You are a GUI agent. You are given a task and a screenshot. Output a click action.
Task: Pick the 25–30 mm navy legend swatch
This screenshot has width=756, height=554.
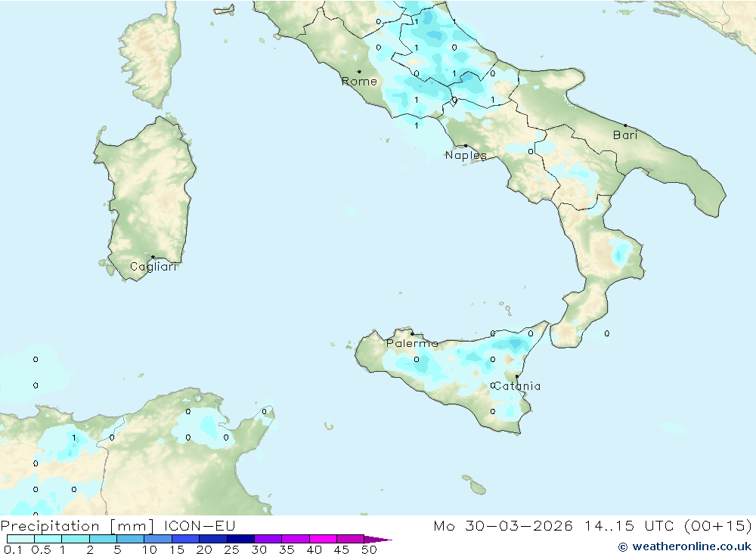tap(240, 539)
